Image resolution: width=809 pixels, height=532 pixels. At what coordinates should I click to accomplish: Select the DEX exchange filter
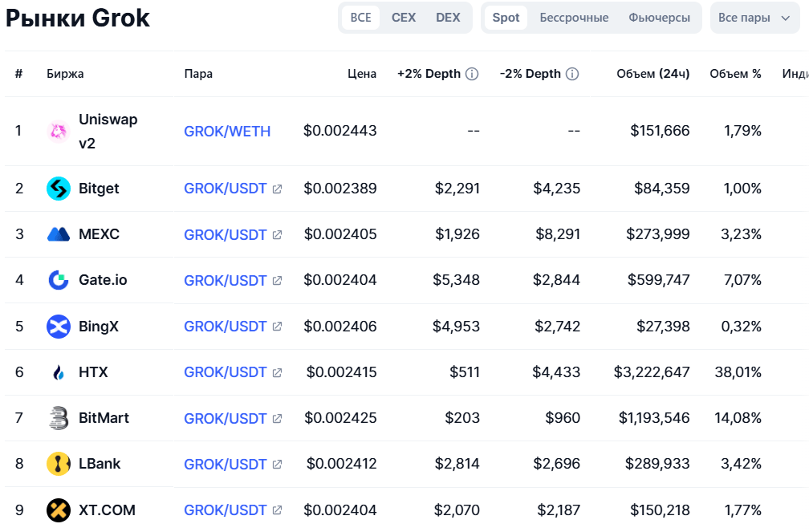[448, 18]
